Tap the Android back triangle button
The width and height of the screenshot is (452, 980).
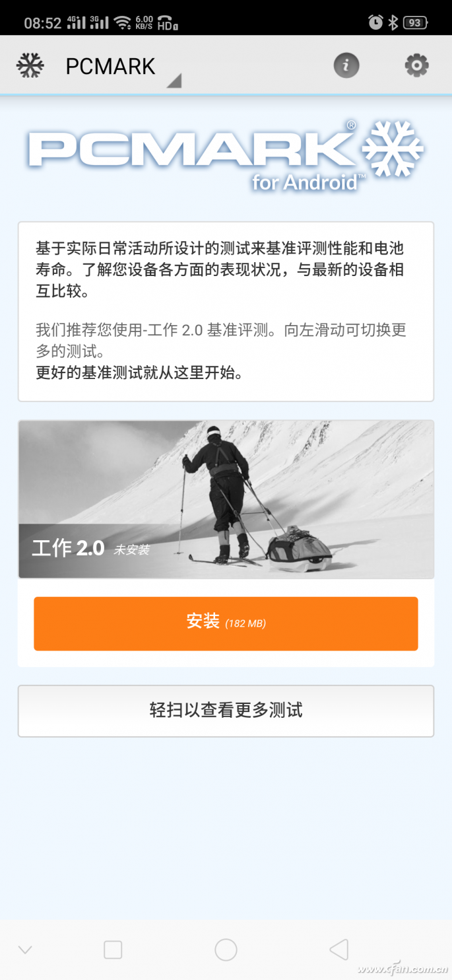click(339, 950)
